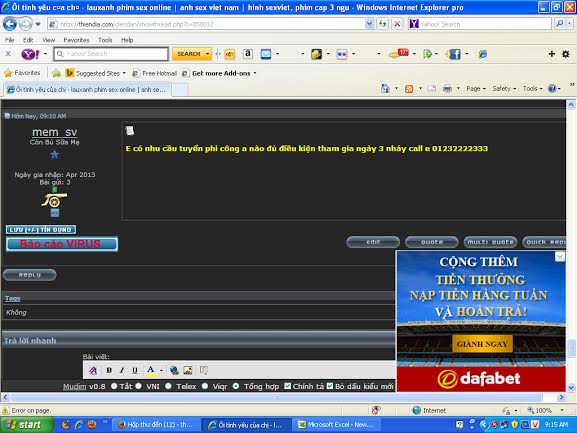Select the VNI typing mode radio button

[x=138, y=386]
